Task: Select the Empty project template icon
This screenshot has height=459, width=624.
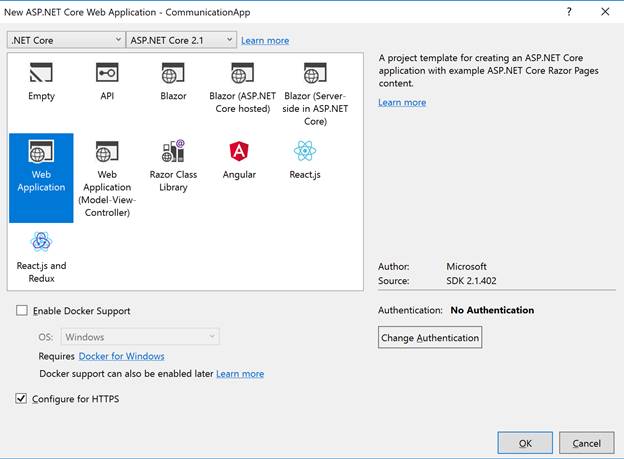Action: [x=41, y=72]
